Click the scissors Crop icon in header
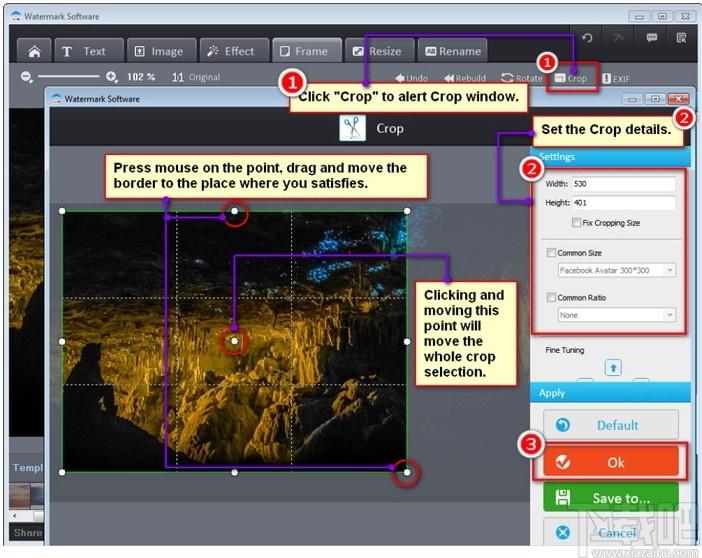 click(x=352, y=128)
